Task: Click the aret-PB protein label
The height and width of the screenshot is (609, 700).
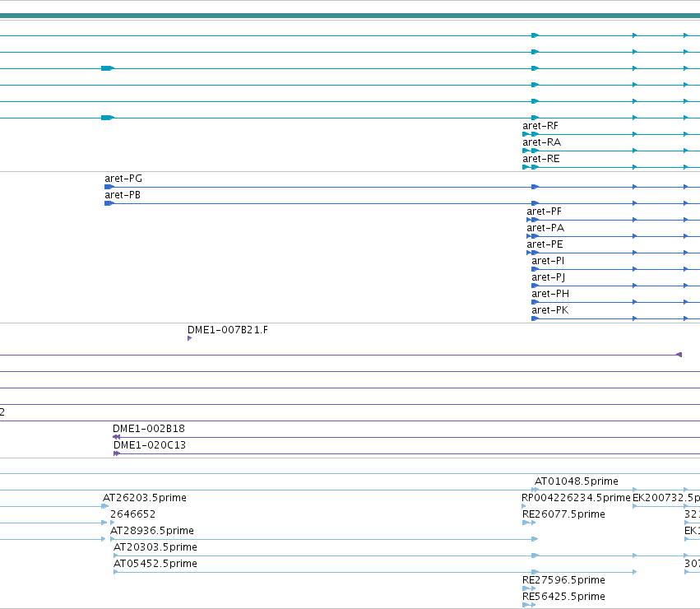Action: click(123, 195)
